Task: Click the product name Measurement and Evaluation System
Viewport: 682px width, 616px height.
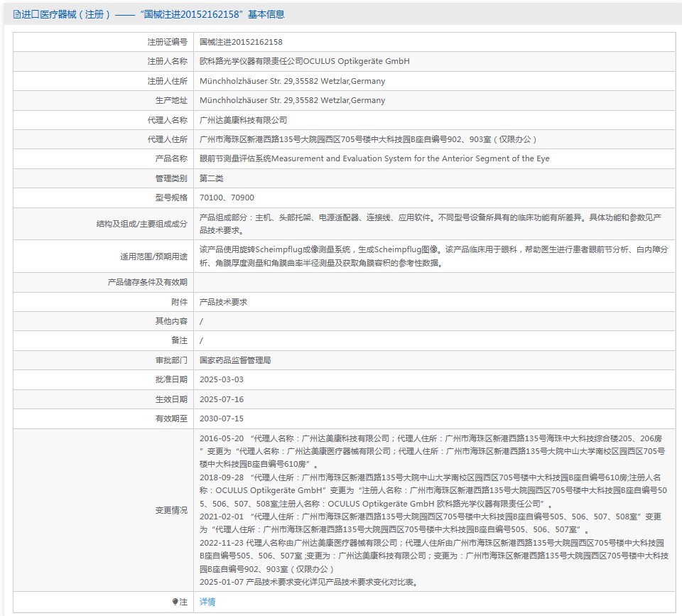Action: tap(374, 158)
